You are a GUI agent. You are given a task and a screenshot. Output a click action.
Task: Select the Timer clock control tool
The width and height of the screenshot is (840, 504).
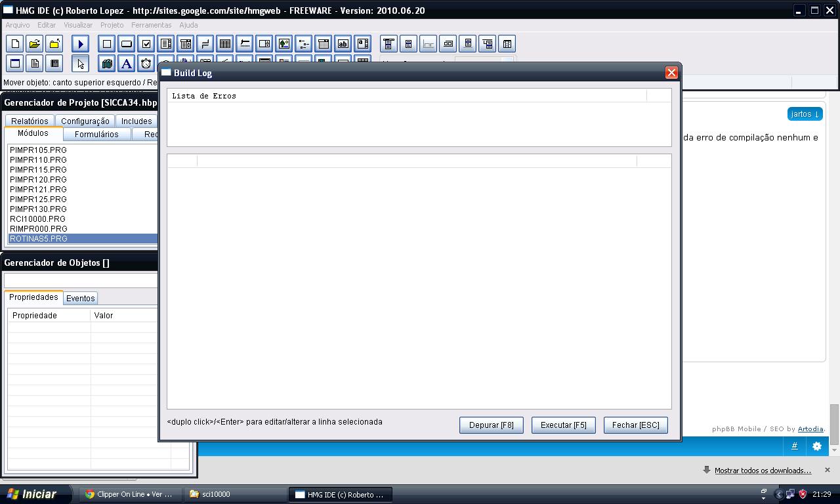(x=146, y=64)
